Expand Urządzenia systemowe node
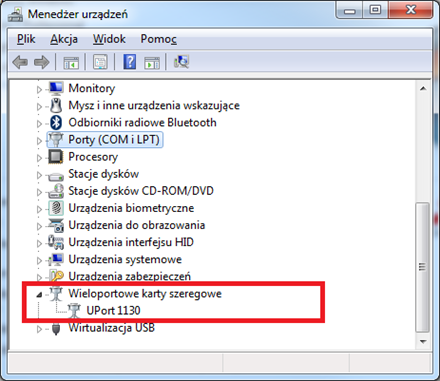This screenshot has width=440, height=381. 39,260
